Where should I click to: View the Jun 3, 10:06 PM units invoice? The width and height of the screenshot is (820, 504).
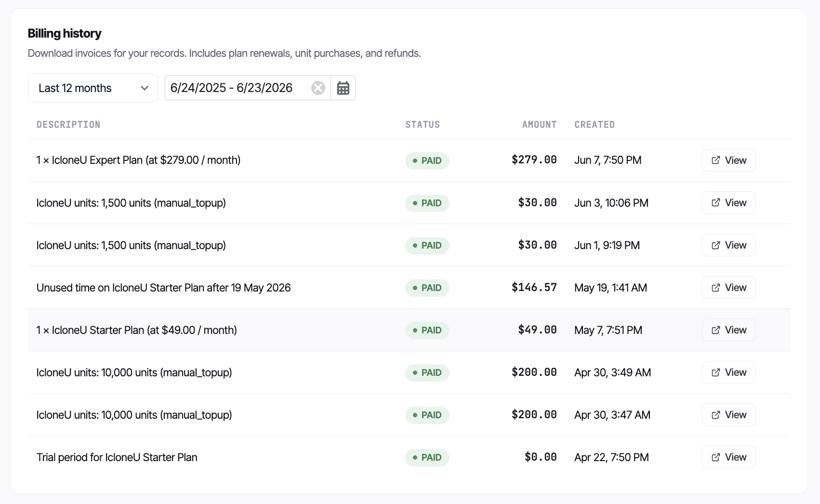[x=728, y=202]
